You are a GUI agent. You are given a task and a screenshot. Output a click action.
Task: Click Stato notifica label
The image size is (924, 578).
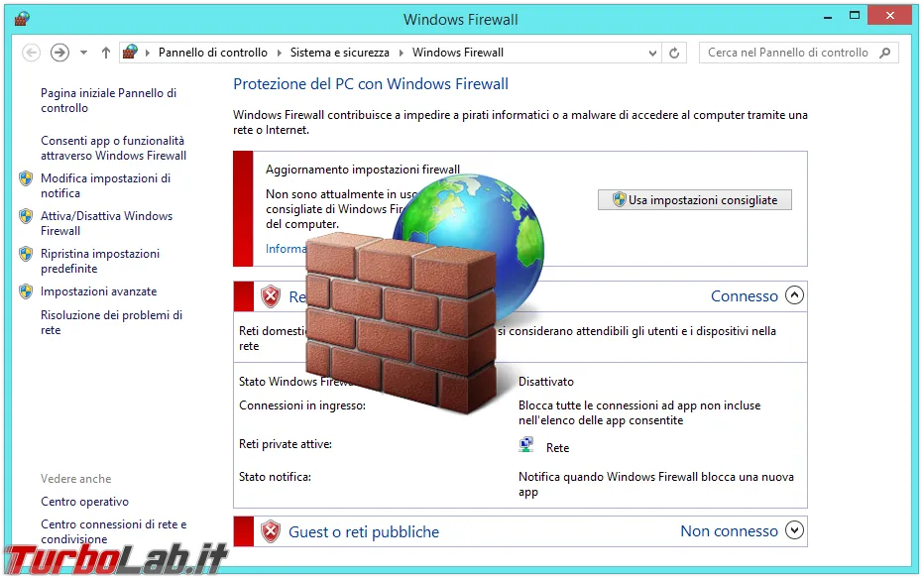click(x=275, y=477)
